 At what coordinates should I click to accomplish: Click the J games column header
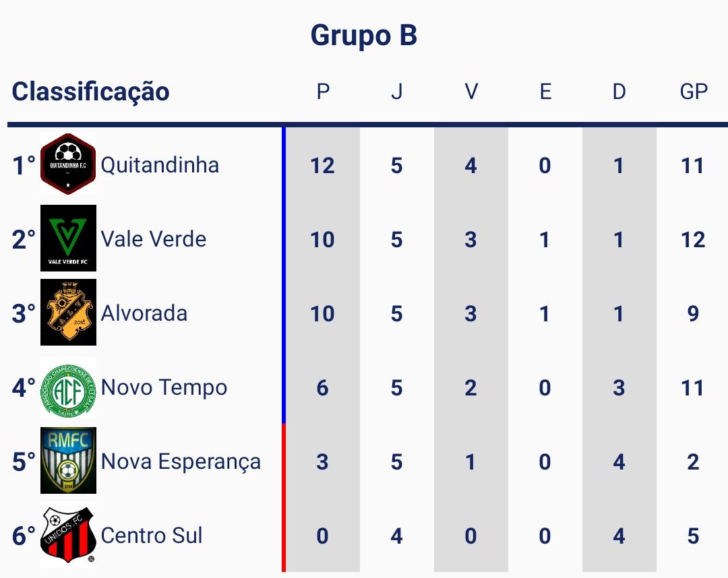tap(396, 92)
